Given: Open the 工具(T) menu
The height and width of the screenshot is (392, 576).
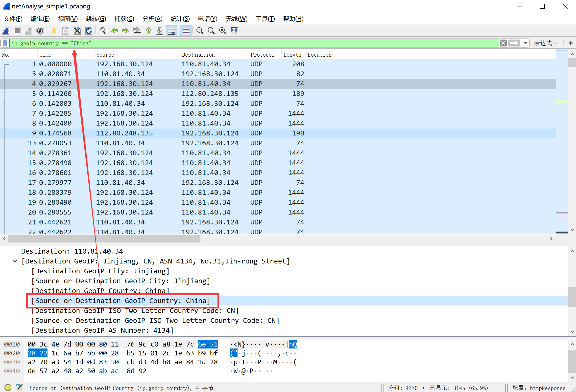Looking at the screenshot, I should [x=265, y=19].
